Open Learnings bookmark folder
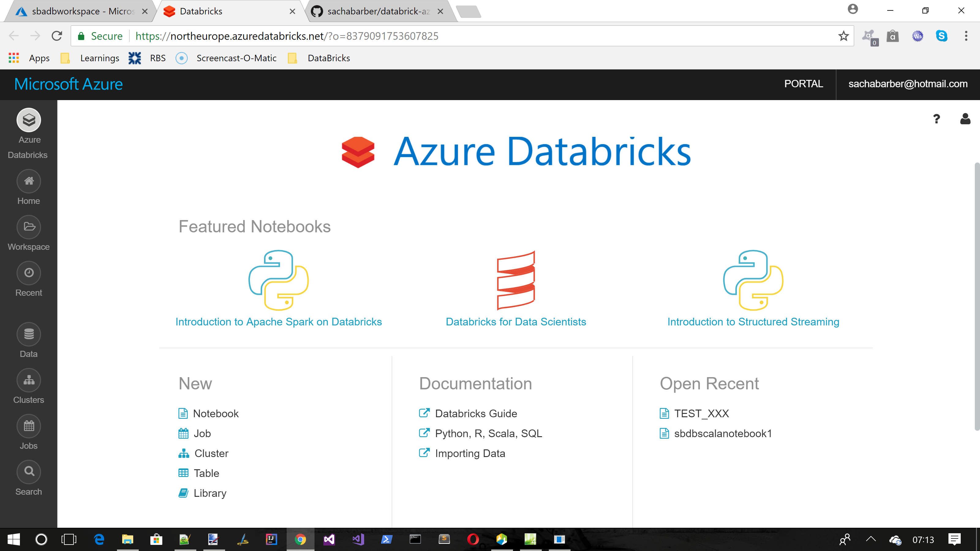 click(x=90, y=58)
